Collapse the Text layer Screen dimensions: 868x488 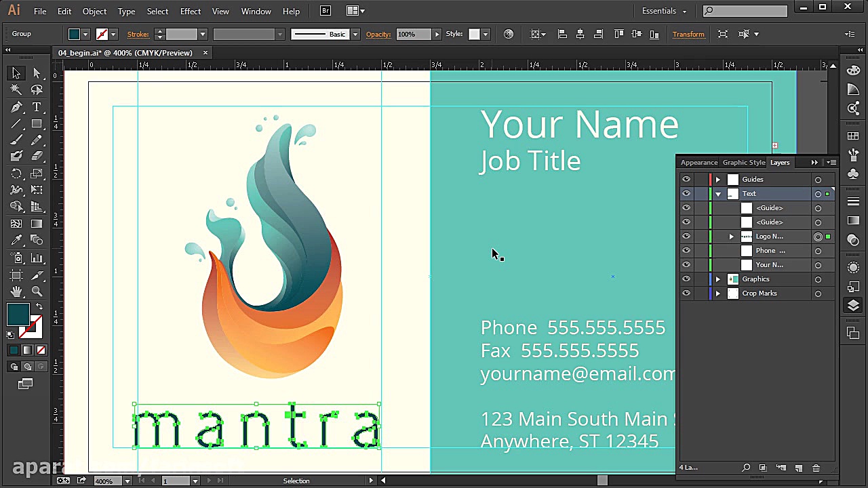click(717, 193)
